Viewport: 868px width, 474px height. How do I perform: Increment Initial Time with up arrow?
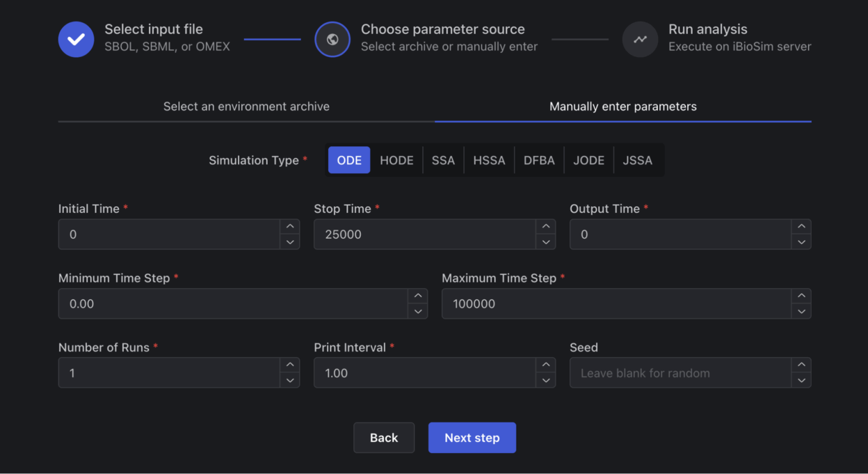pos(290,227)
